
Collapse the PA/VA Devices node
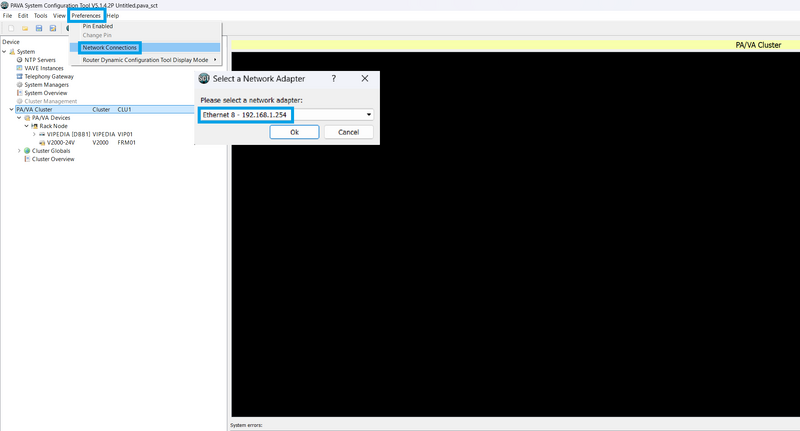pyautogui.click(x=19, y=118)
